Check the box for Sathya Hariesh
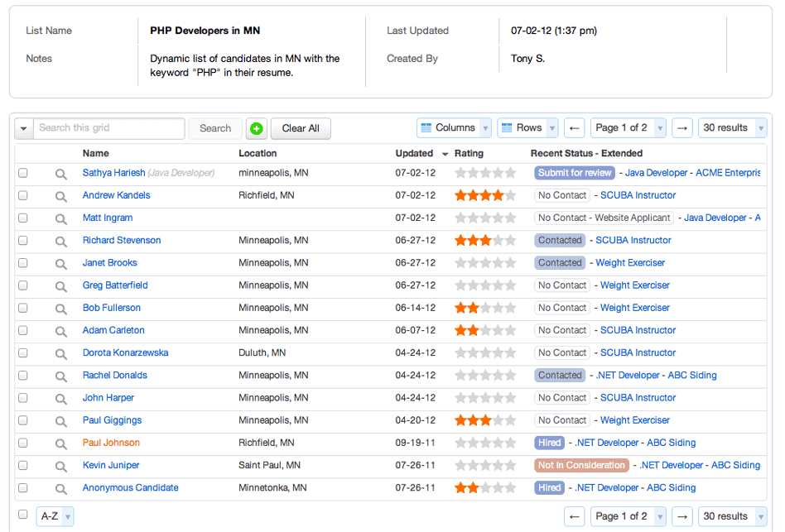 23,173
